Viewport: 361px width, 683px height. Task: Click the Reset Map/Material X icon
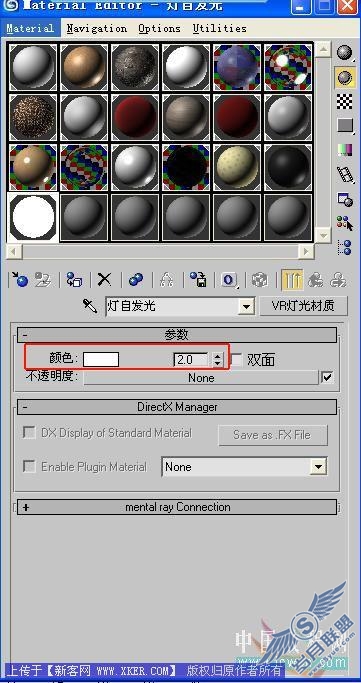pos(104,279)
